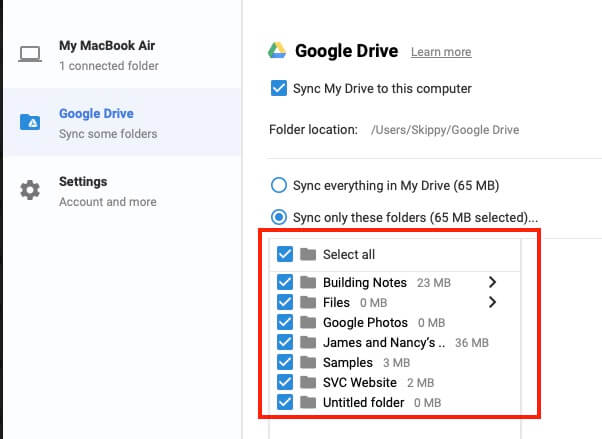The height and width of the screenshot is (439, 602).
Task: Click the James and Nancy's folder name
Action: pos(384,342)
